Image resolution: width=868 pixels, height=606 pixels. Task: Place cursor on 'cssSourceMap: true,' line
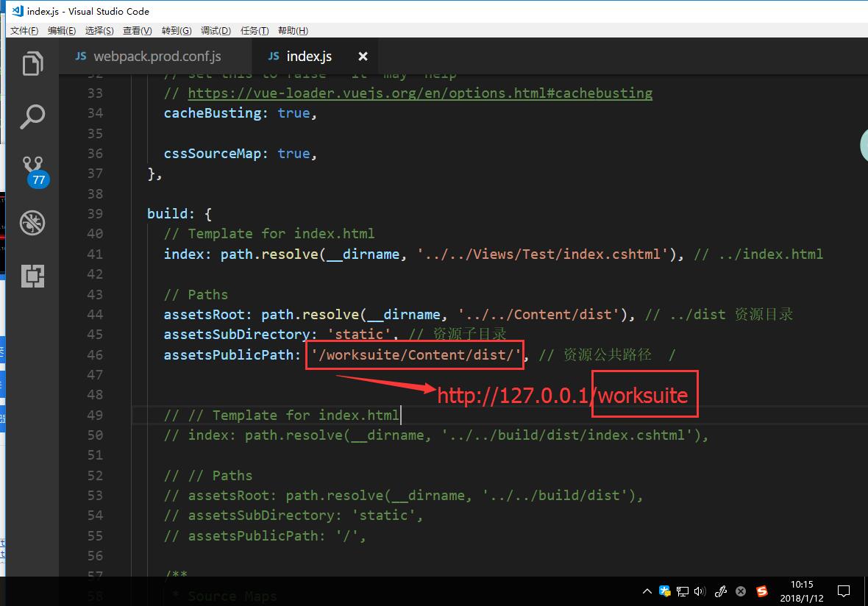click(241, 153)
